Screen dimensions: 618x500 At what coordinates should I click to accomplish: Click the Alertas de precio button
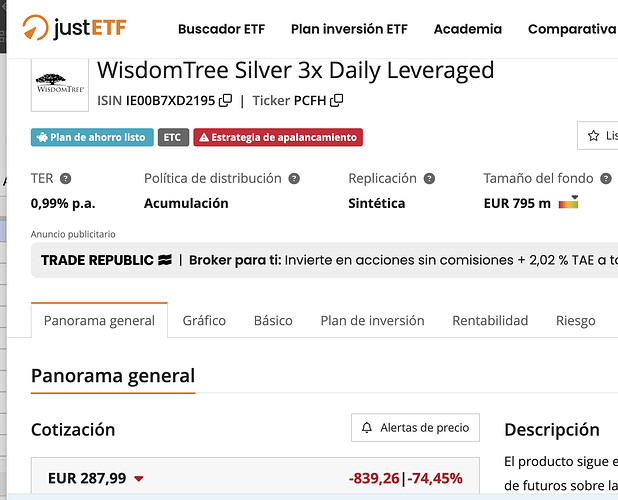click(x=415, y=428)
